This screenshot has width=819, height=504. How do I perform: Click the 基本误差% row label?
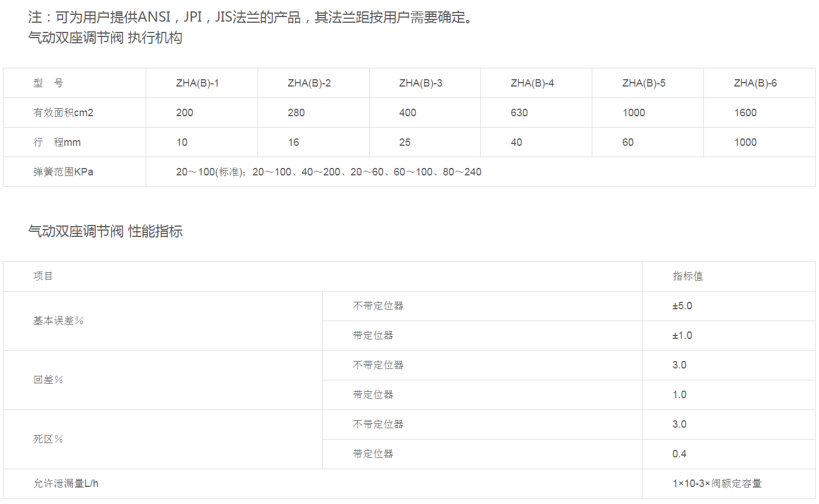58,321
